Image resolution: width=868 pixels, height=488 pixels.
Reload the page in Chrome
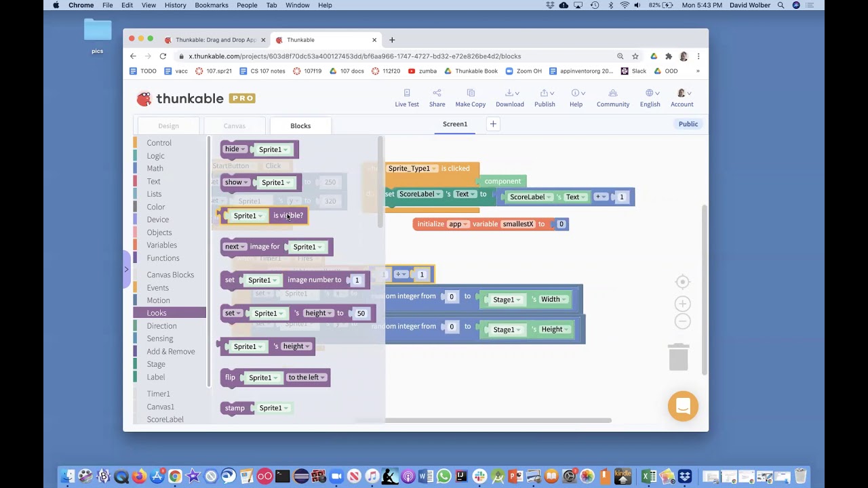pyautogui.click(x=163, y=56)
